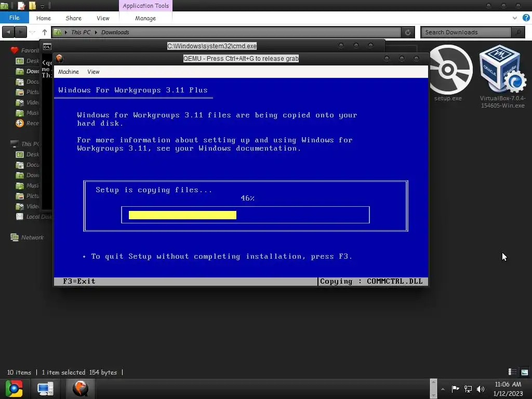Expand the breadcrumb arrow before Downloads

coord(96,32)
